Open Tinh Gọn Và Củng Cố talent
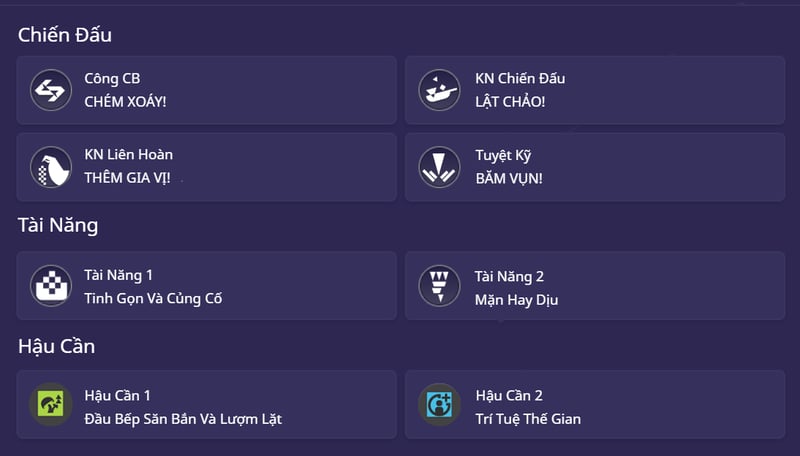Image resolution: width=800 pixels, height=456 pixels. [153, 298]
